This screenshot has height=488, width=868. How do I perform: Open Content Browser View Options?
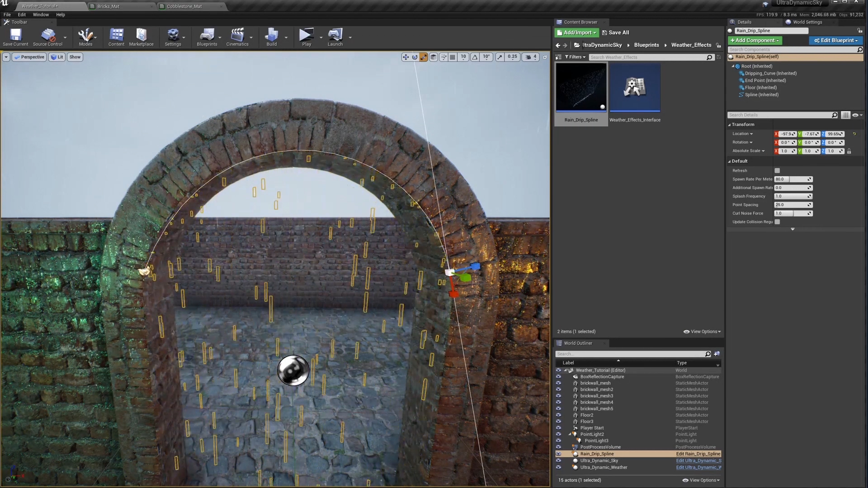click(702, 332)
